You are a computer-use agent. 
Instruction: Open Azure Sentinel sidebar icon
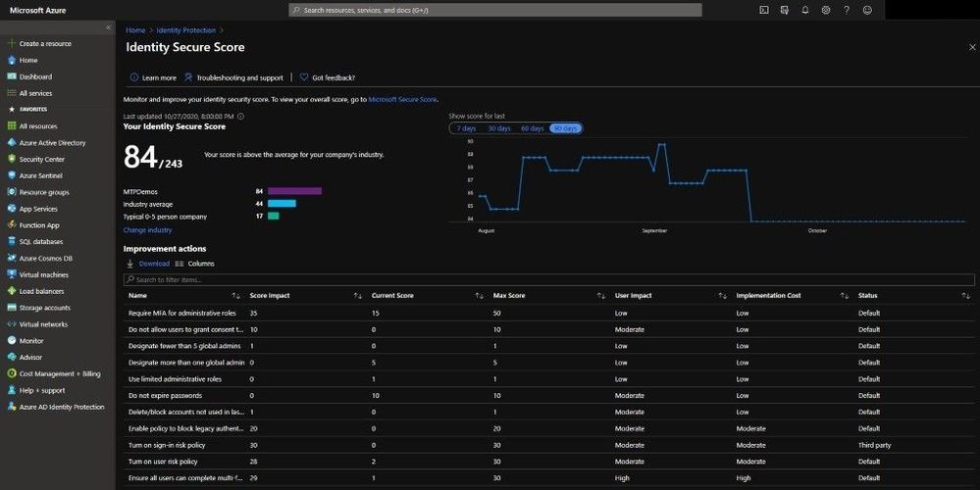(x=11, y=175)
